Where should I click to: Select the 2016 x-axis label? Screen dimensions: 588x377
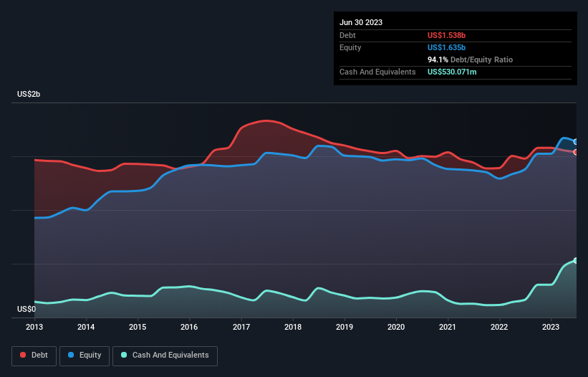189,327
